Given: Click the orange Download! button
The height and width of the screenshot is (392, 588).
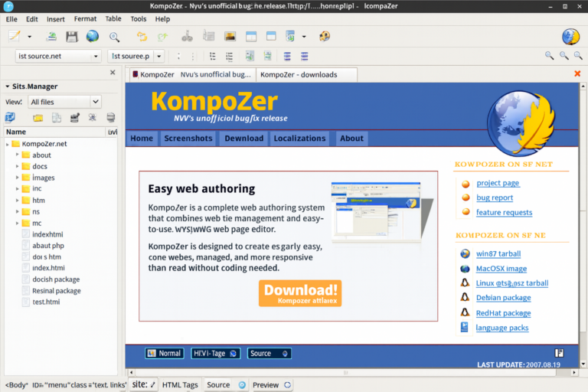Looking at the screenshot, I should 300,293.
